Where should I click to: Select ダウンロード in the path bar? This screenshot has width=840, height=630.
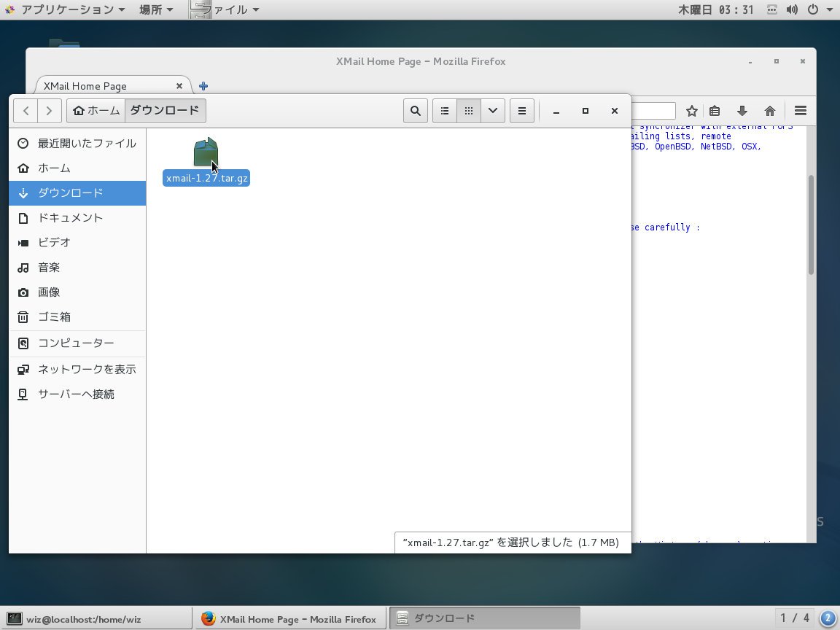[165, 111]
